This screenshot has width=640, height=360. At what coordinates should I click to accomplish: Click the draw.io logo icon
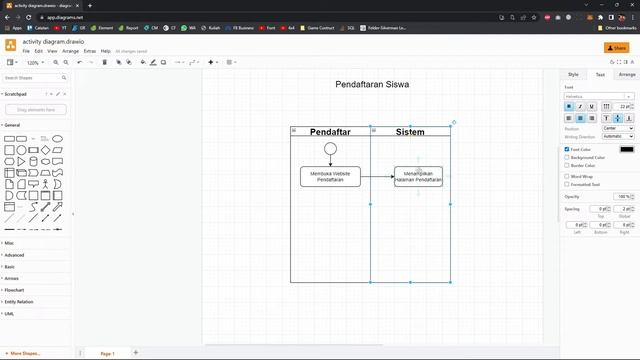coord(11,45)
